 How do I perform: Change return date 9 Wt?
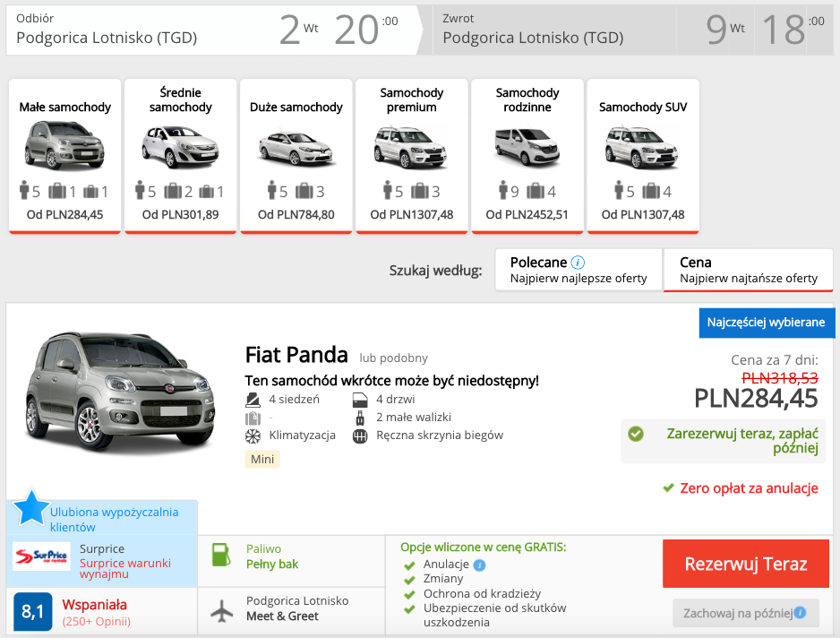725,30
